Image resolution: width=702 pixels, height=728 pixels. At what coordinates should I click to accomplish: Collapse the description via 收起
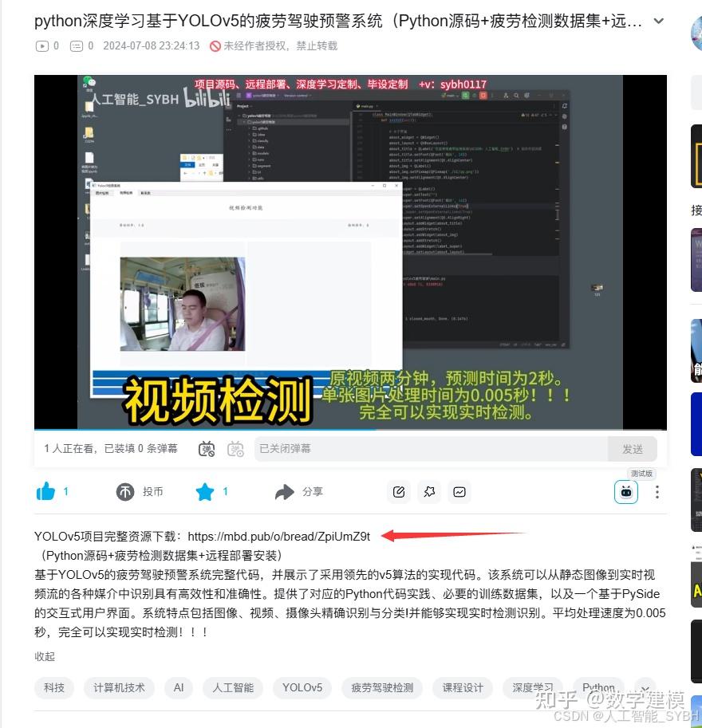pyautogui.click(x=45, y=656)
